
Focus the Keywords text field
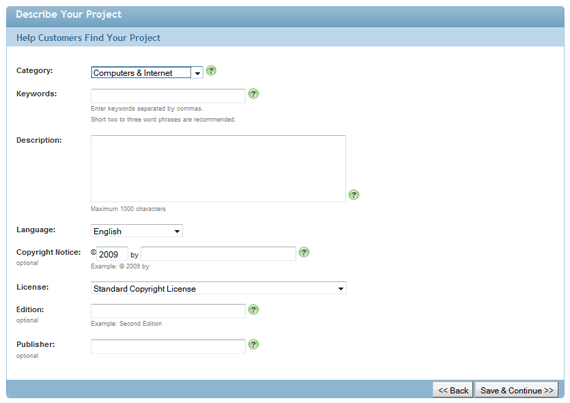pos(168,96)
